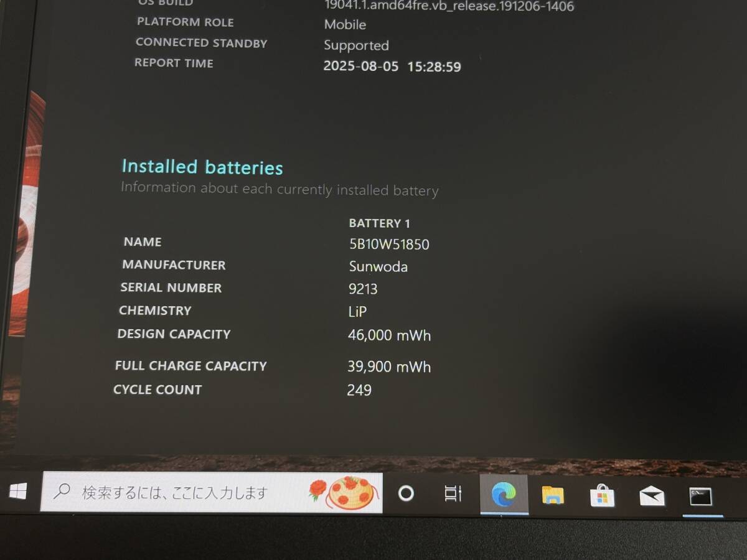Select the REPORT TIME label
The width and height of the screenshot is (747, 560).
click(x=174, y=63)
